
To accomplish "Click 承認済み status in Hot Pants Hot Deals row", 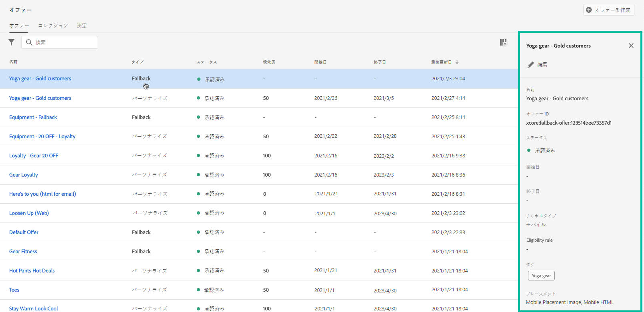I will tap(214, 271).
